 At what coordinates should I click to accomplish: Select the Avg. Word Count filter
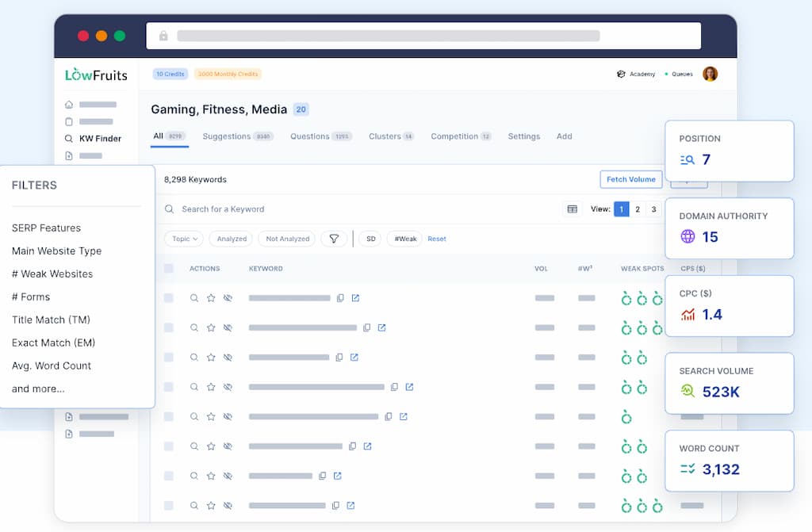52,366
